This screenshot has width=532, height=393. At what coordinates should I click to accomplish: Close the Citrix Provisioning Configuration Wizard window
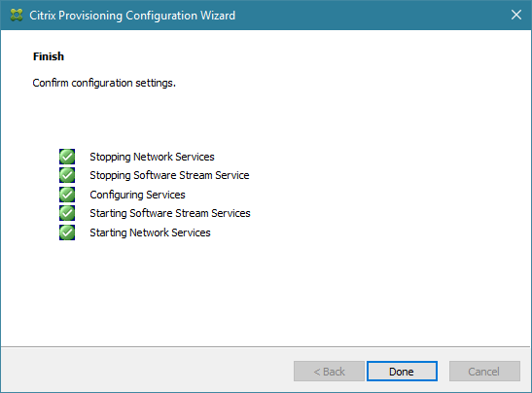tap(516, 15)
